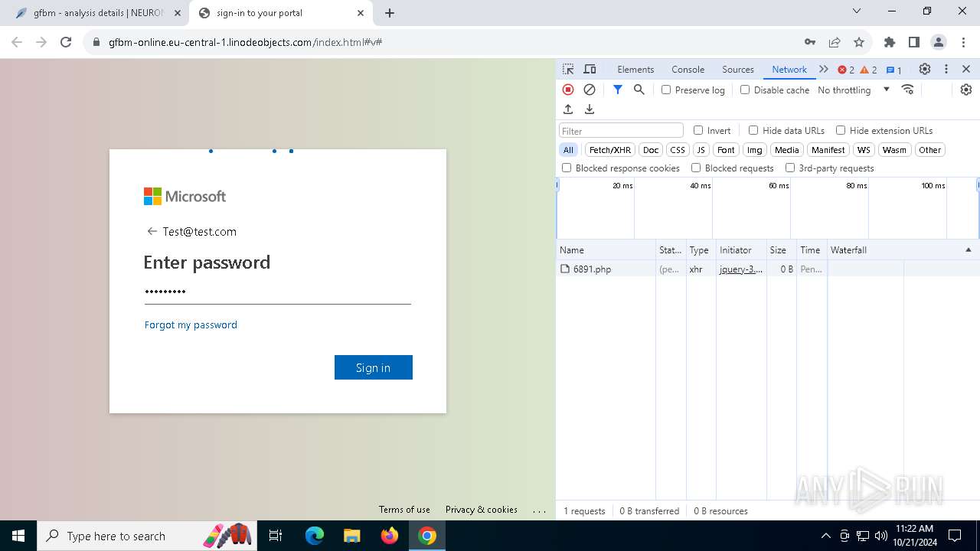This screenshot has width=980, height=551.
Task: Share this page icon in address bar
Action: tap(835, 42)
